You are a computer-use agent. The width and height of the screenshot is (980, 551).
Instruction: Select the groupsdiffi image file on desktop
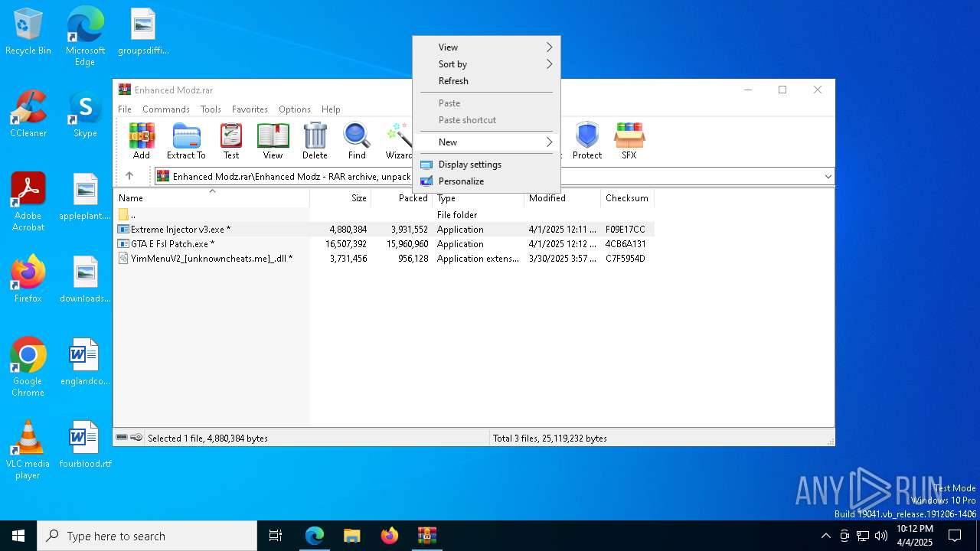click(x=143, y=32)
